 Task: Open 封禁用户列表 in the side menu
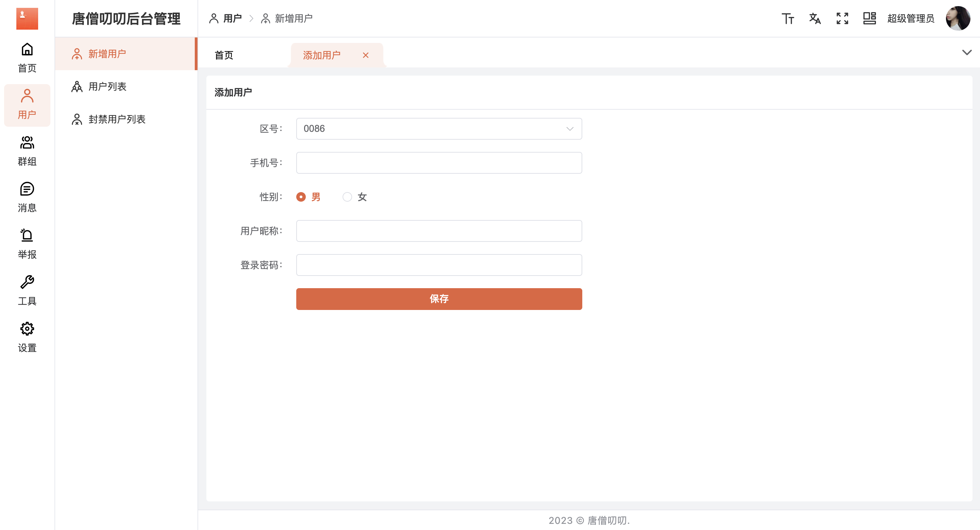[117, 120]
